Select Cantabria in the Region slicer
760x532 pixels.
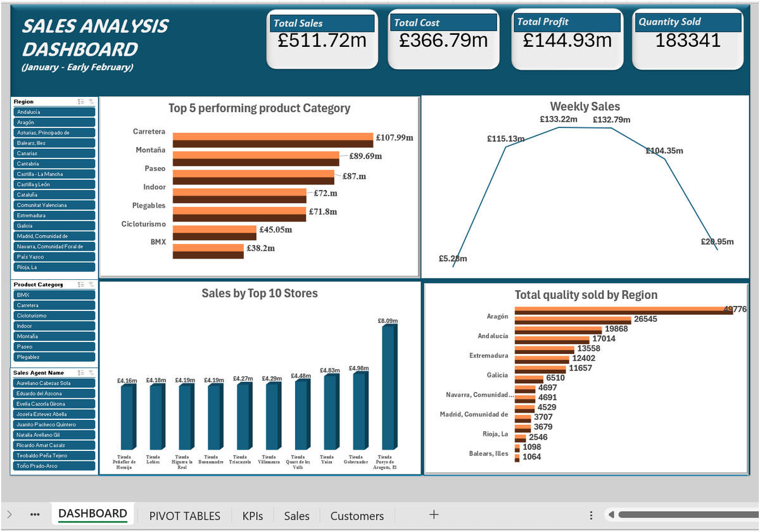[54, 163]
